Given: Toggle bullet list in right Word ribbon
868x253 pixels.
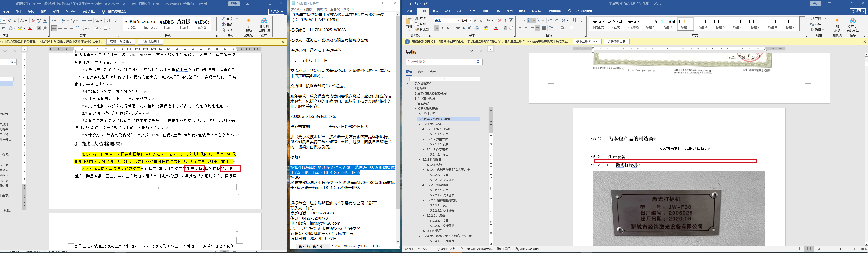Looking at the screenshot, I should point(520,21).
